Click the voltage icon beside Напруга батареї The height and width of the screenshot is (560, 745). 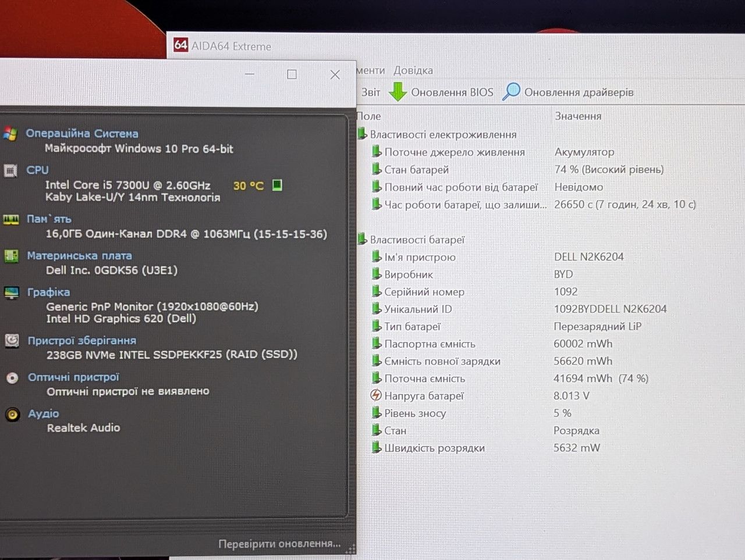pos(376,395)
